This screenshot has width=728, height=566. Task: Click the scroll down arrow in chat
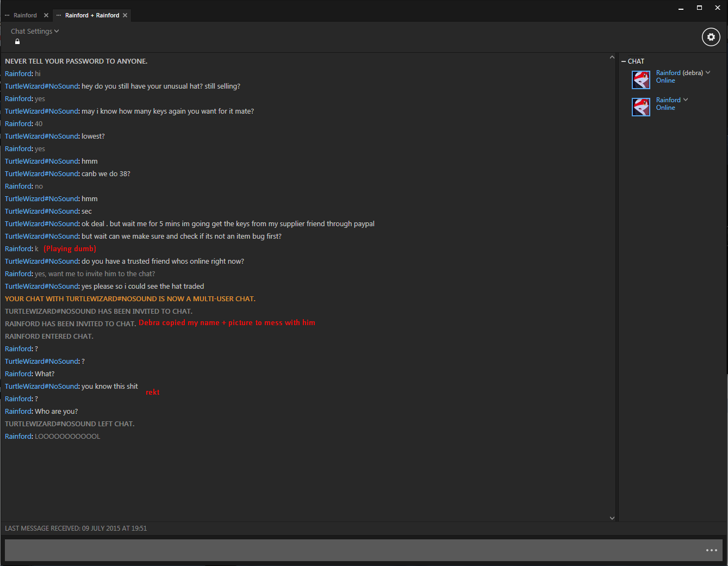612,518
